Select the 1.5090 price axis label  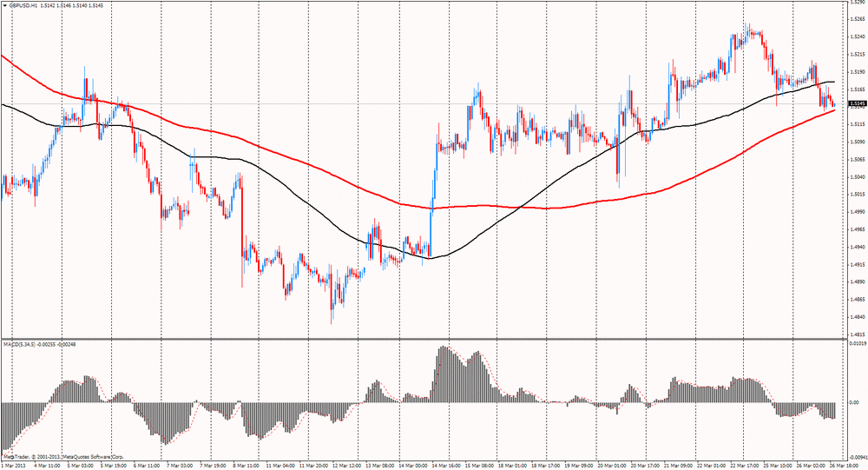[x=857, y=142]
